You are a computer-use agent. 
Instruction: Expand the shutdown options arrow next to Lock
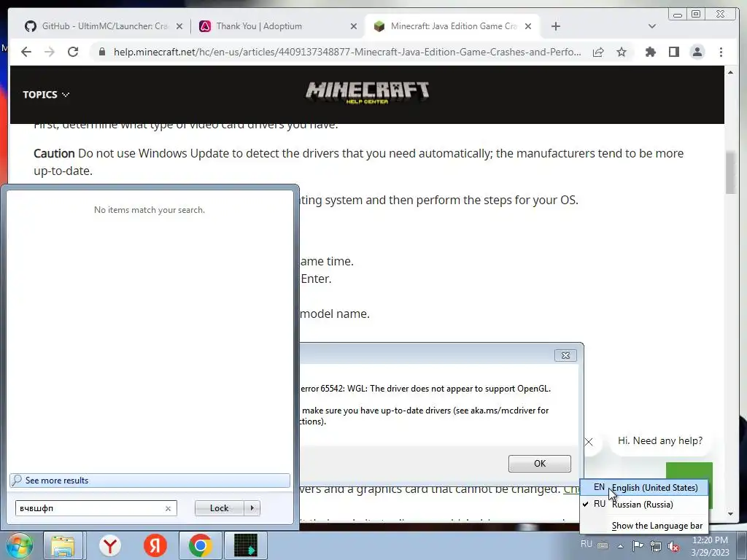(x=252, y=508)
